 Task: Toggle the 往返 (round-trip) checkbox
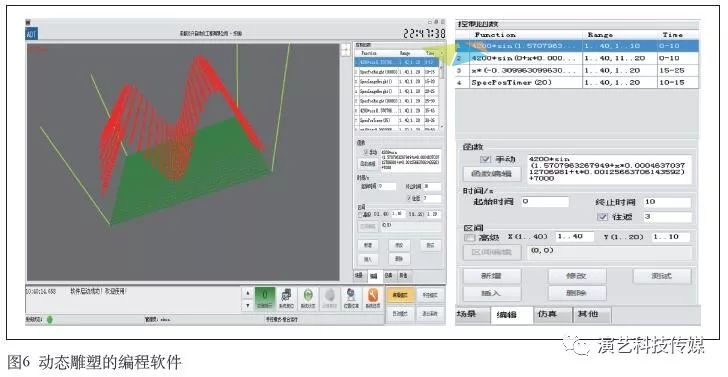click(x=603, y=217)
